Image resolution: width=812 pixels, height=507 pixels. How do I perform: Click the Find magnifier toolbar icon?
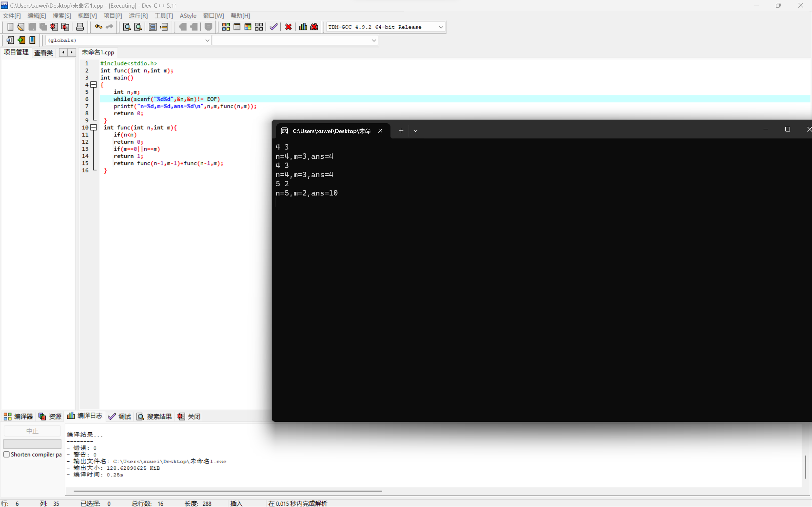pyautogui.click(x=127, y=27)
